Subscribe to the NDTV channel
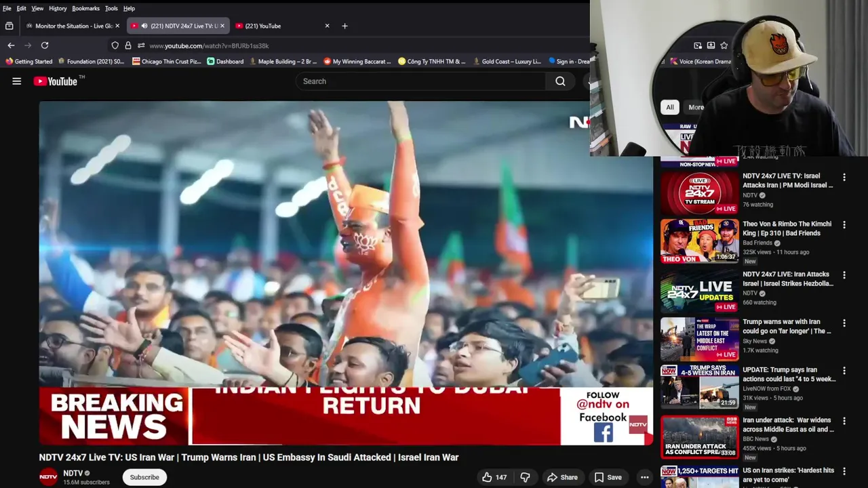 point(144,477)
